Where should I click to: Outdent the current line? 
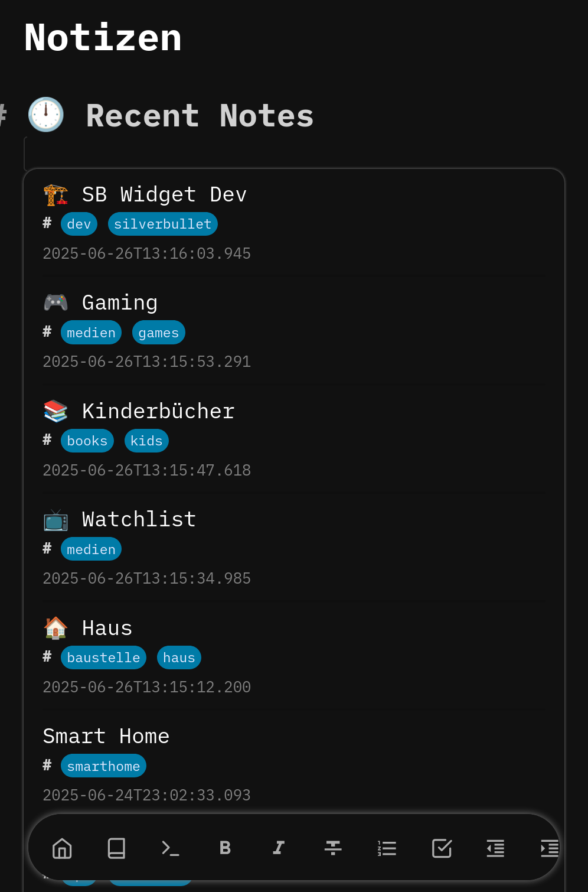495,848
